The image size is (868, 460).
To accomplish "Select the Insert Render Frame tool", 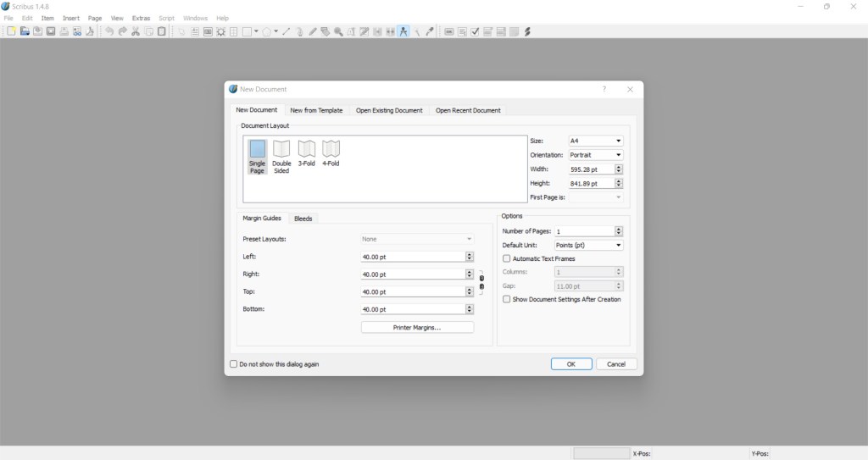I will coord(221,31).
